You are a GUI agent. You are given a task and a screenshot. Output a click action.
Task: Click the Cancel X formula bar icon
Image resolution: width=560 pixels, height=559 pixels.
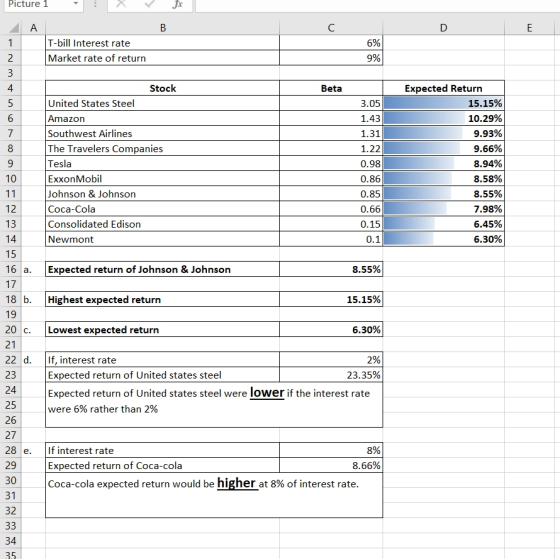click(x=121, y=4)
